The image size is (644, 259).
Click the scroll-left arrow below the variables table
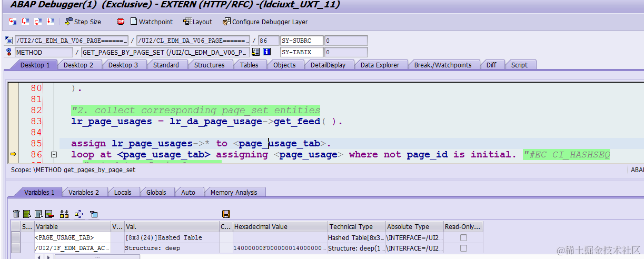click(x=38, y=257)
